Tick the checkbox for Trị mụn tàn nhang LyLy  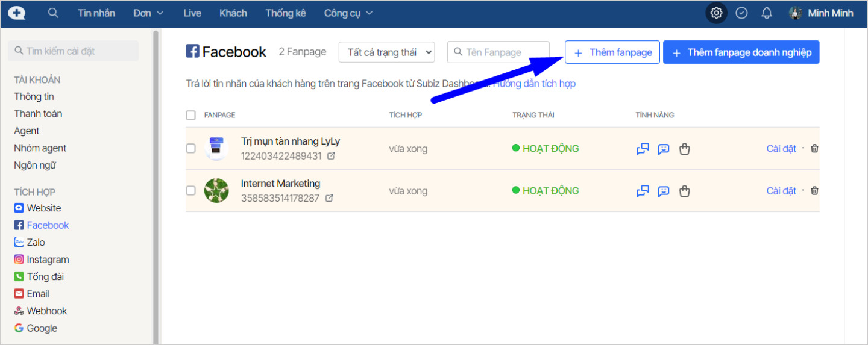(190, 149)
